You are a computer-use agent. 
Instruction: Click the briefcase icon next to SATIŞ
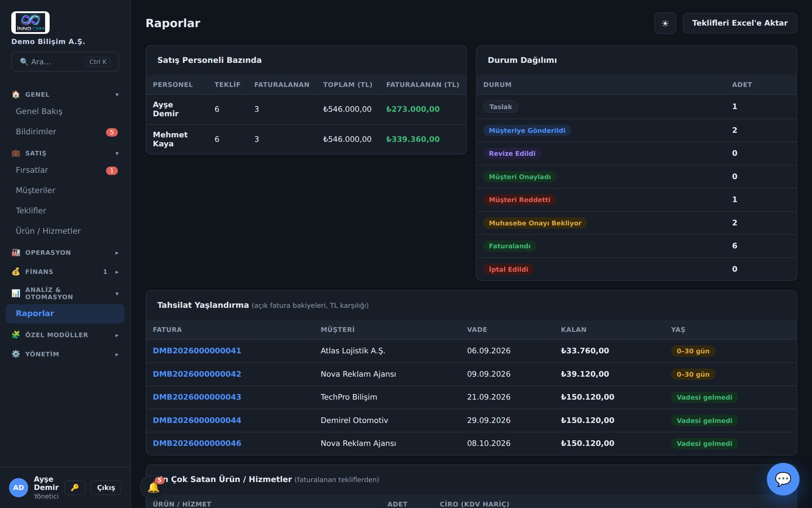[x=16, y=153]
